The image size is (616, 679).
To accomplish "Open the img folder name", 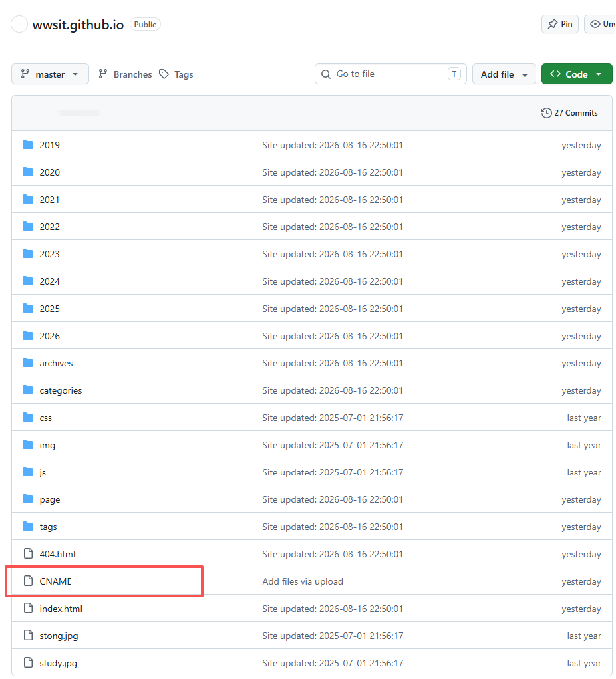I will (47, 445).
